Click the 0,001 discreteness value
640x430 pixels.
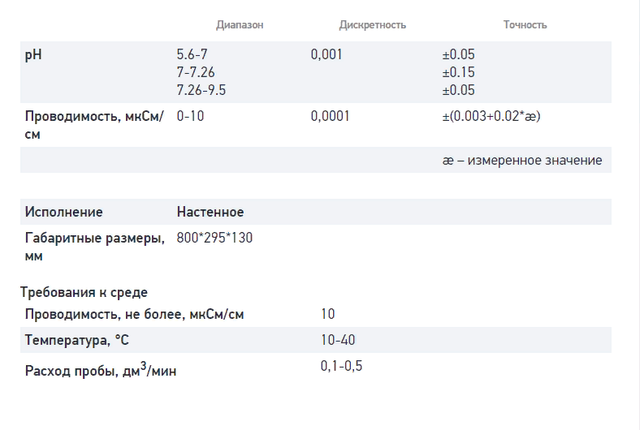(326, 54)
